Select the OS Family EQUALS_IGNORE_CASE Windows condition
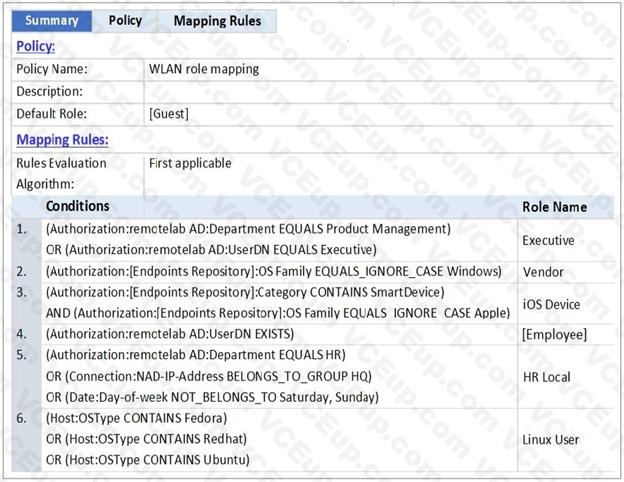Image resolution: width=624 pixels, height=482 pixels. pos(274,272)
